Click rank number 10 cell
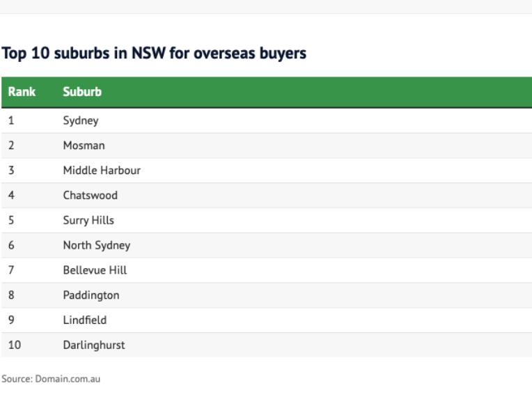Screen dimensions: 532x397 click(x=14, y=345)
